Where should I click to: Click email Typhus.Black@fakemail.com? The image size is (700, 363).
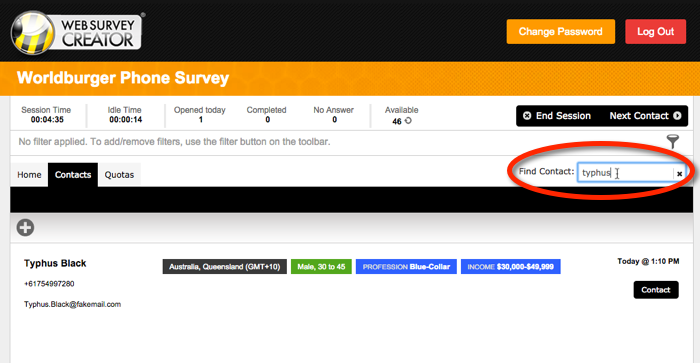(x=72, y=305)
